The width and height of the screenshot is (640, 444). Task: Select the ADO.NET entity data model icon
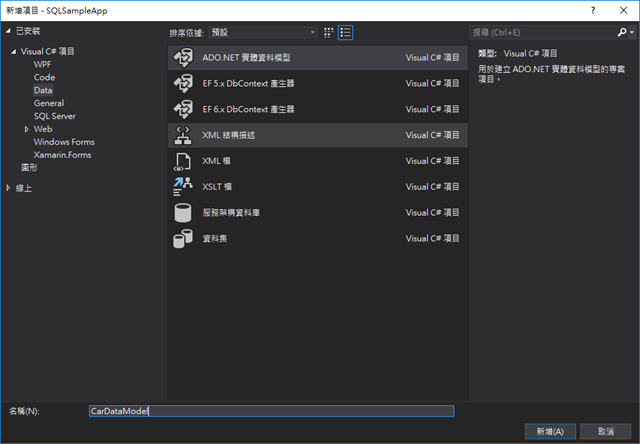tap(183, 58)
